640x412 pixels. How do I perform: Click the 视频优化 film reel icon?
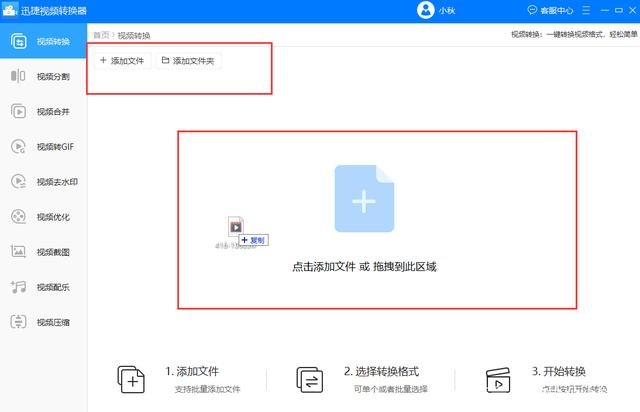(x=18, y=216)
